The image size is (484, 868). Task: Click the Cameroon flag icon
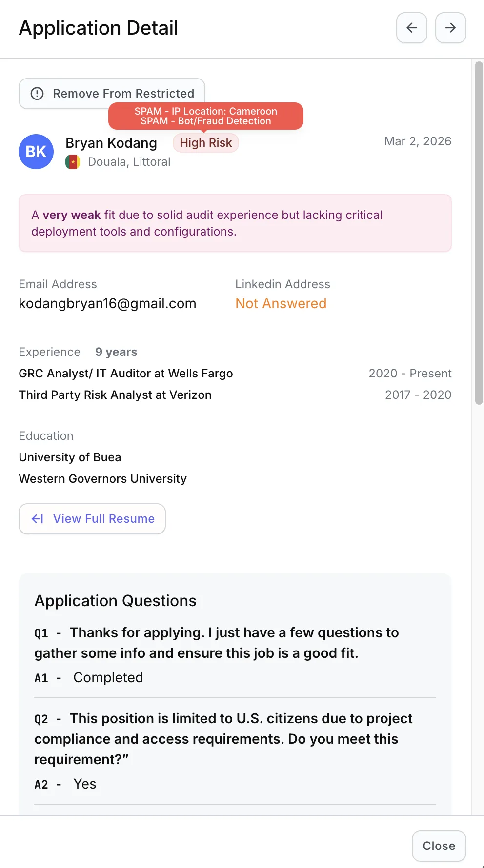tap(73, 162)
